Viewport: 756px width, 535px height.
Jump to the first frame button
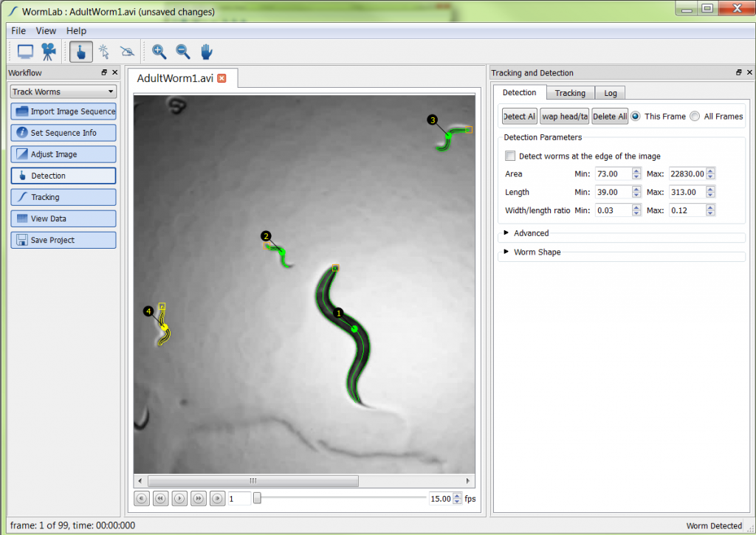142,498
